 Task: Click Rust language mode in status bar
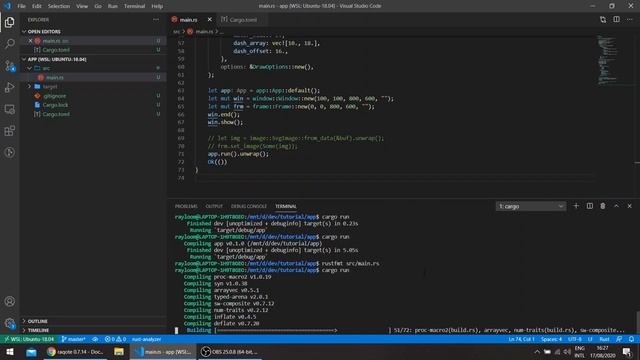click(604, 339)
